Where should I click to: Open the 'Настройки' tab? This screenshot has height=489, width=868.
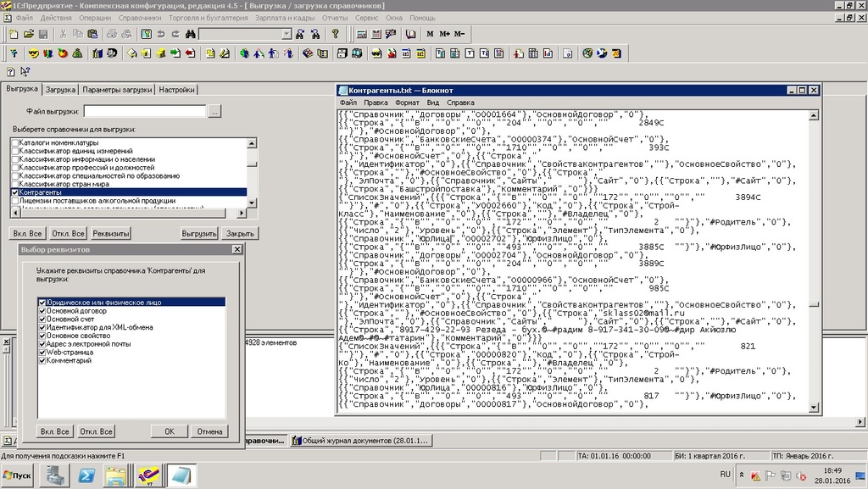176,90
